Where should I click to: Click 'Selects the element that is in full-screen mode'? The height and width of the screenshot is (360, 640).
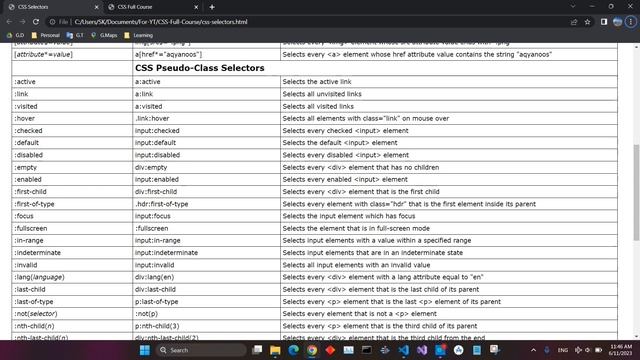coord(356,228)
